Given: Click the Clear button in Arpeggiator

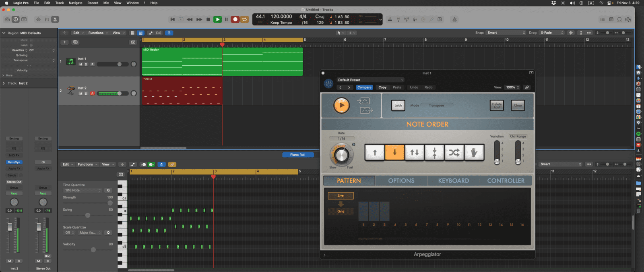Looking at the screenshot, I should click(518, 106).
